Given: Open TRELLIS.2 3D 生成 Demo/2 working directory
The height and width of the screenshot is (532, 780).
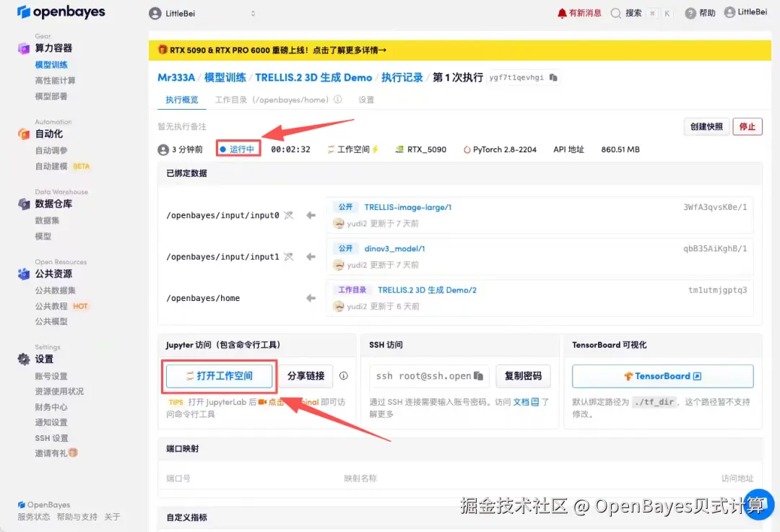Looking at the screenshot, I should coord(427,290).
